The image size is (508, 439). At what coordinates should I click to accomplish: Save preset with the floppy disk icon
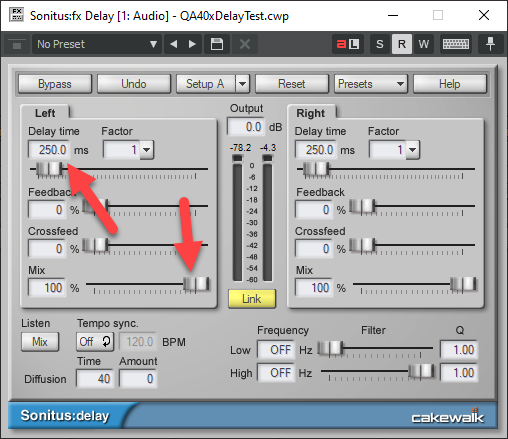(x=217, y=44)
